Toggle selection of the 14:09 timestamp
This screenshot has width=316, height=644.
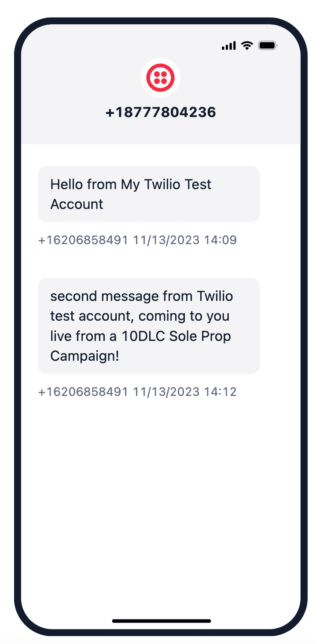click(x=137, y=240)
